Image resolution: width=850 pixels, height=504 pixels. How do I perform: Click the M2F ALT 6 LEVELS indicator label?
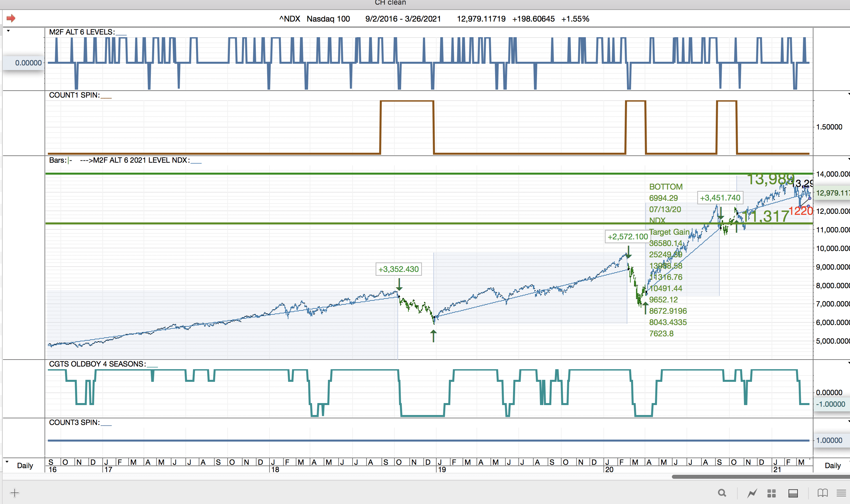tap(81, 32)
